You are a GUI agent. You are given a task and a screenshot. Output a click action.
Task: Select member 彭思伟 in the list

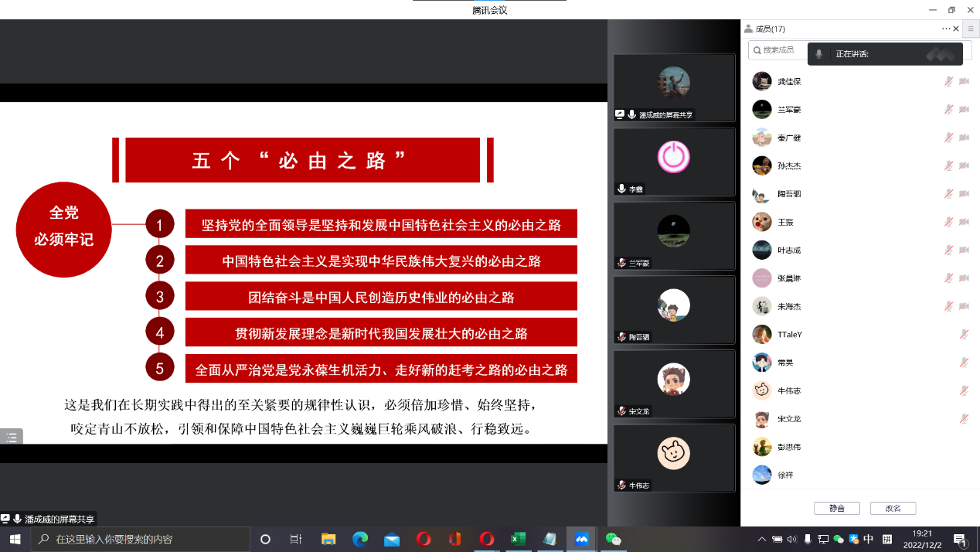[x=788, y=447]
